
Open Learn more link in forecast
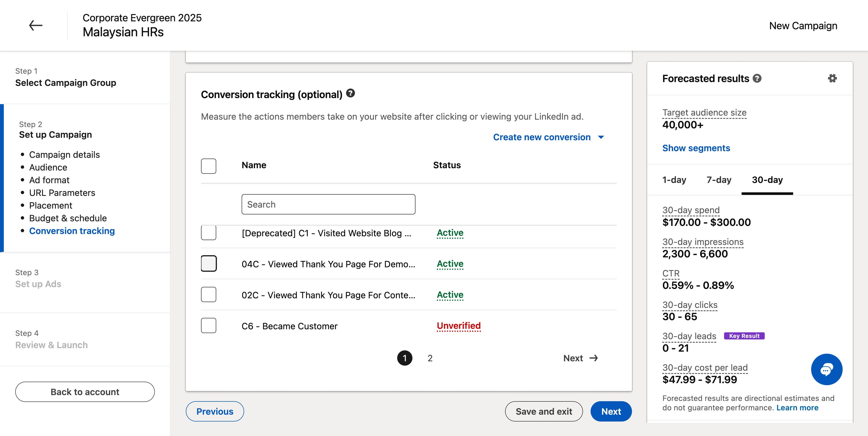coord(797,408)
